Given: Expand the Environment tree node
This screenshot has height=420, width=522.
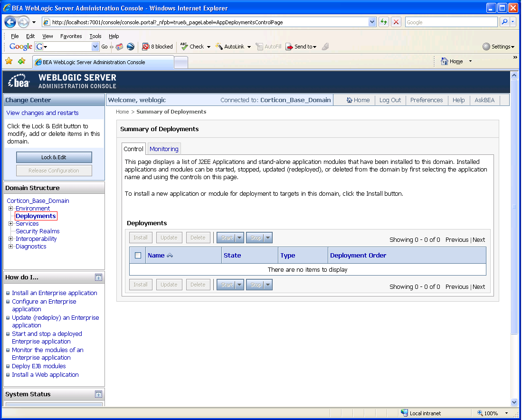Looking at the screenshot, I should click(x=10, y=208).
